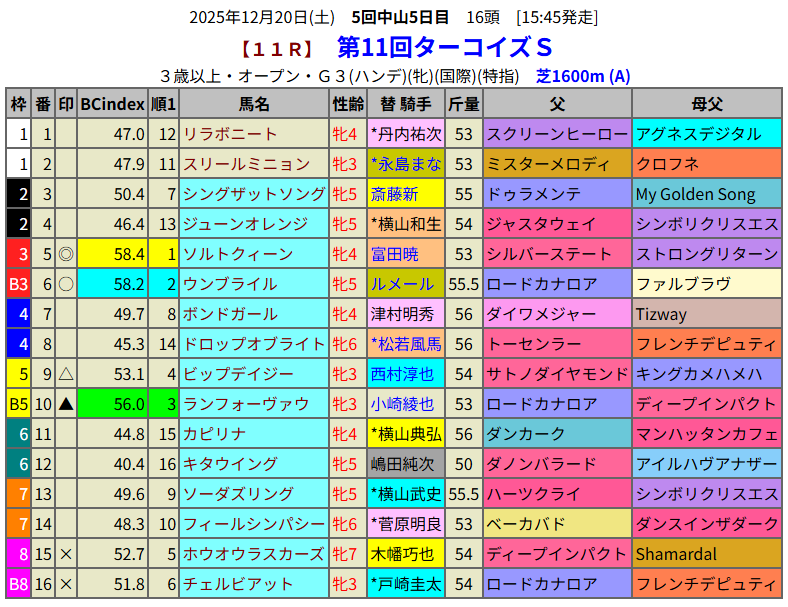Click the 馬名 column header
788x607 pixels.
[254, 104]
